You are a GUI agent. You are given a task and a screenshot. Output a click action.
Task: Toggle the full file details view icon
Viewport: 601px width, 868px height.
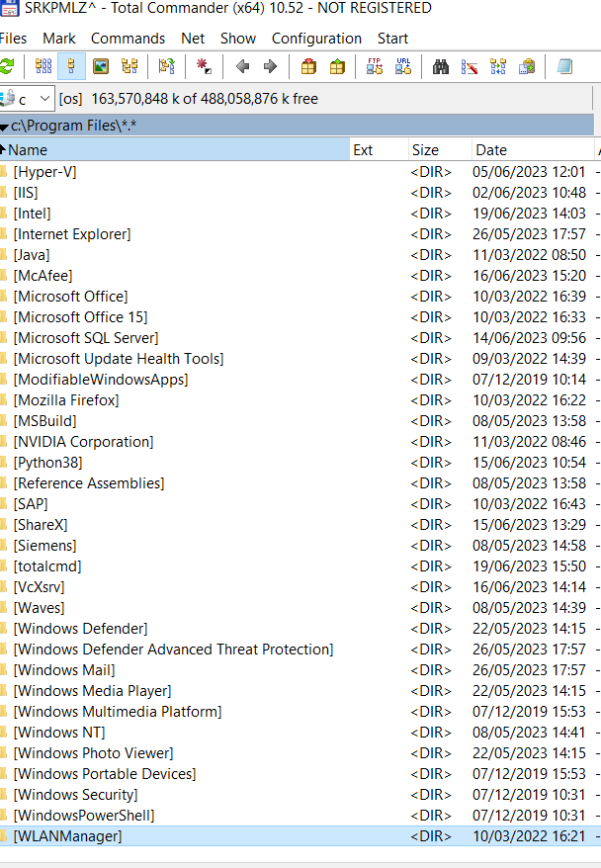pos(71,66)
